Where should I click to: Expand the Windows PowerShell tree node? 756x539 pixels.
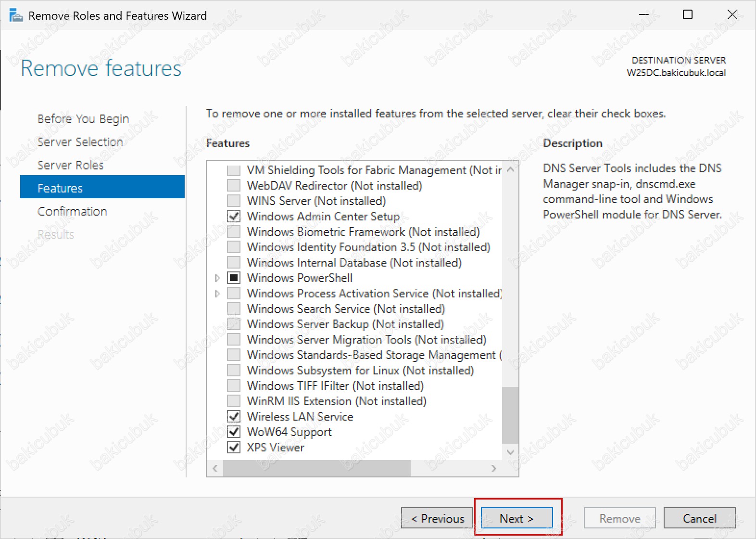(217, 278)
